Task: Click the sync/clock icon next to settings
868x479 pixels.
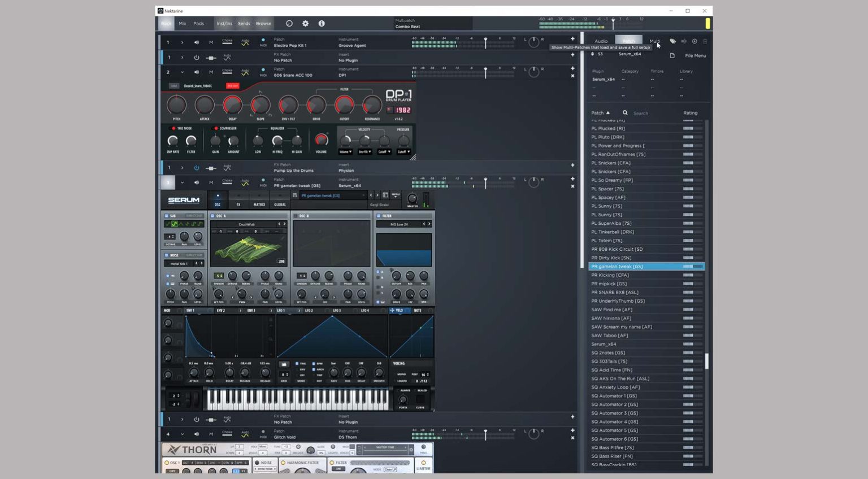Action: (x=289, y=23)
